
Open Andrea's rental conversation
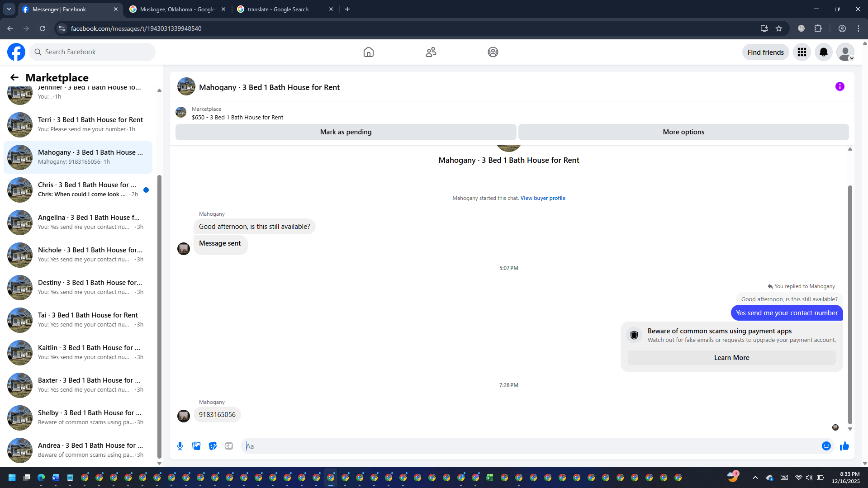78,450
